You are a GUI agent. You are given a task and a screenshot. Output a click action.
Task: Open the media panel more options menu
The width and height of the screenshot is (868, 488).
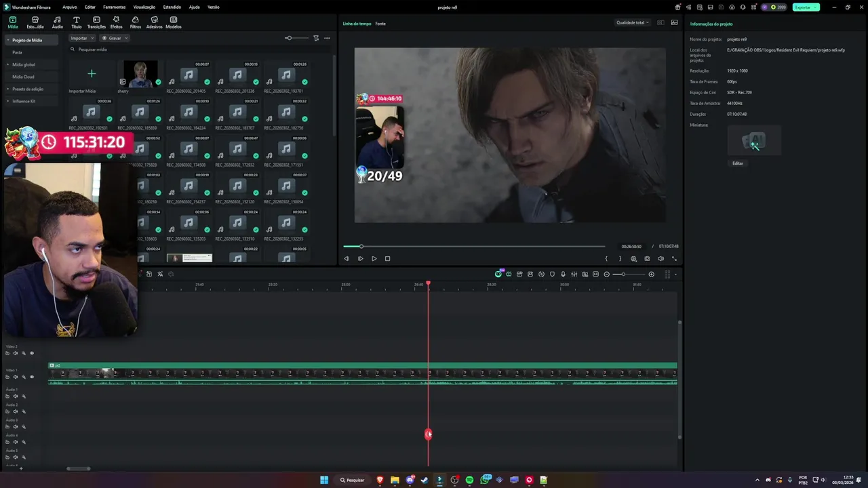pos(327,38)
